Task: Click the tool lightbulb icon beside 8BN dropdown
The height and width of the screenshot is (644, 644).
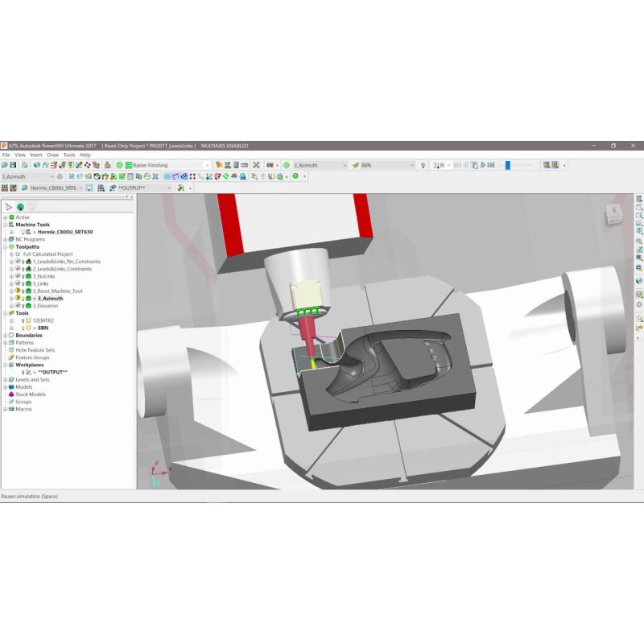Action: (x=423, y=165)
